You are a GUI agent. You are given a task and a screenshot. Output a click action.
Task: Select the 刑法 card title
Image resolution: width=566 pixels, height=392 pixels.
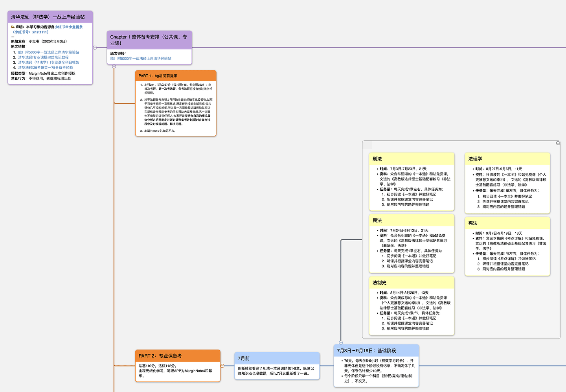pyautogui.click(x=377, y=159)
